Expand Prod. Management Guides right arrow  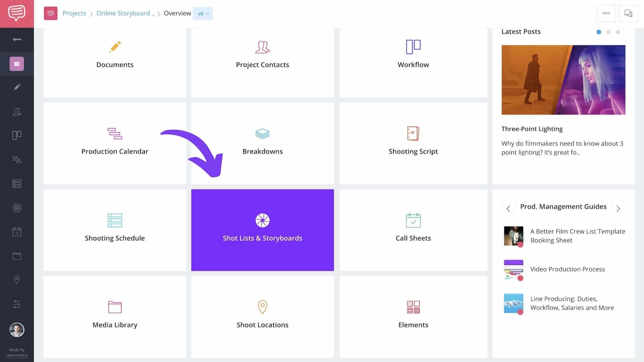point(618,208)
